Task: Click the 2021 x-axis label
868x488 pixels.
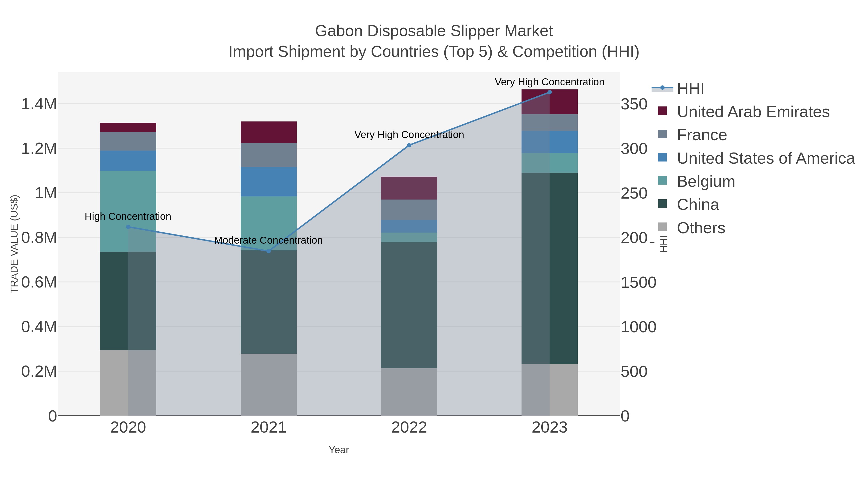Action: click(269, 428)
